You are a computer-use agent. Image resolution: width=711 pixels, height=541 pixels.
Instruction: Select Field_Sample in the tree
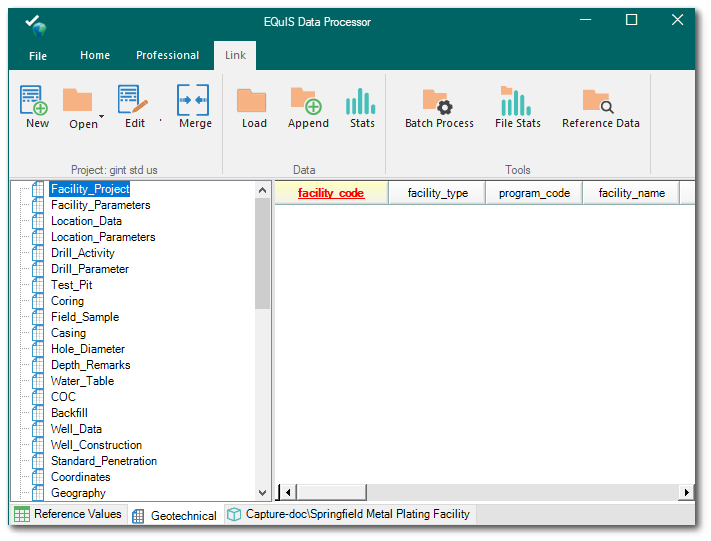click(85, 317)
